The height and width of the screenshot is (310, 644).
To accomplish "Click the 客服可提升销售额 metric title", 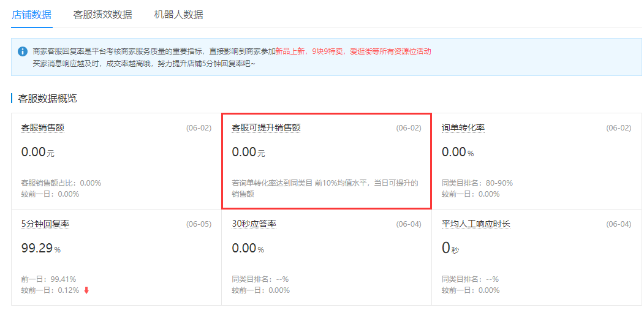I will coord(266,127).
